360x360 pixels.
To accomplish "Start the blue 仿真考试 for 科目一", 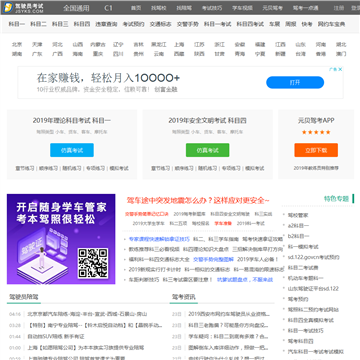I will [72, 150].
